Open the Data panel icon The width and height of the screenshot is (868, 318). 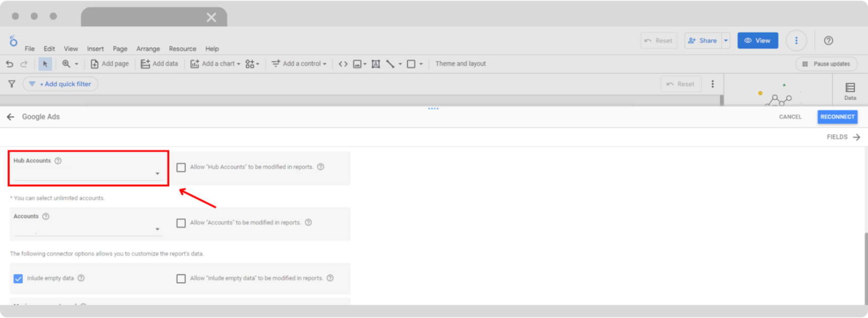850,91
